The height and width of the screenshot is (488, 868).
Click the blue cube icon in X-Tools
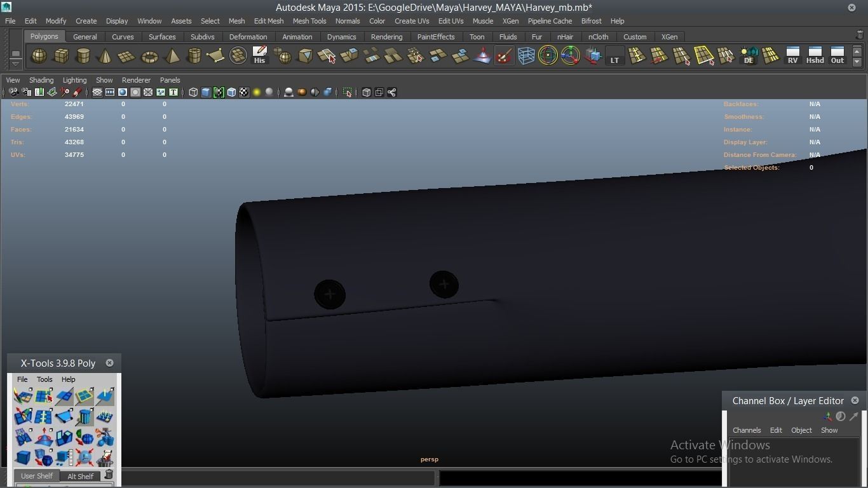(x=23, y=457)
